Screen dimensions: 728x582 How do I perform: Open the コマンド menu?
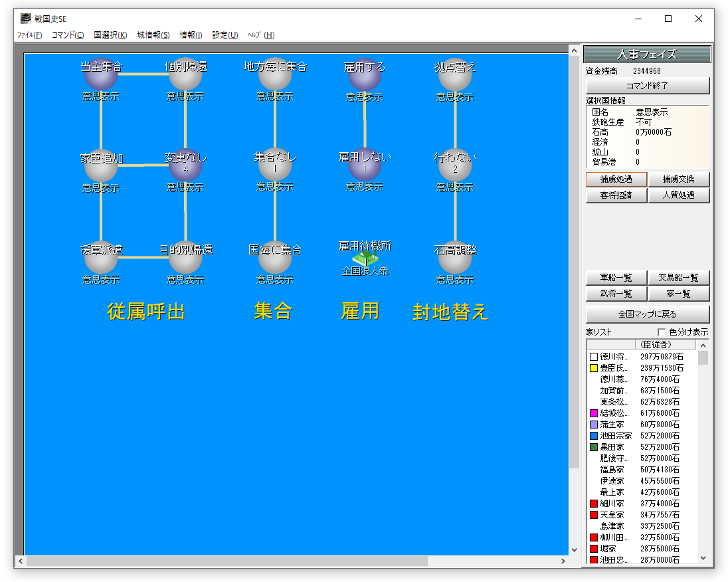68,35
